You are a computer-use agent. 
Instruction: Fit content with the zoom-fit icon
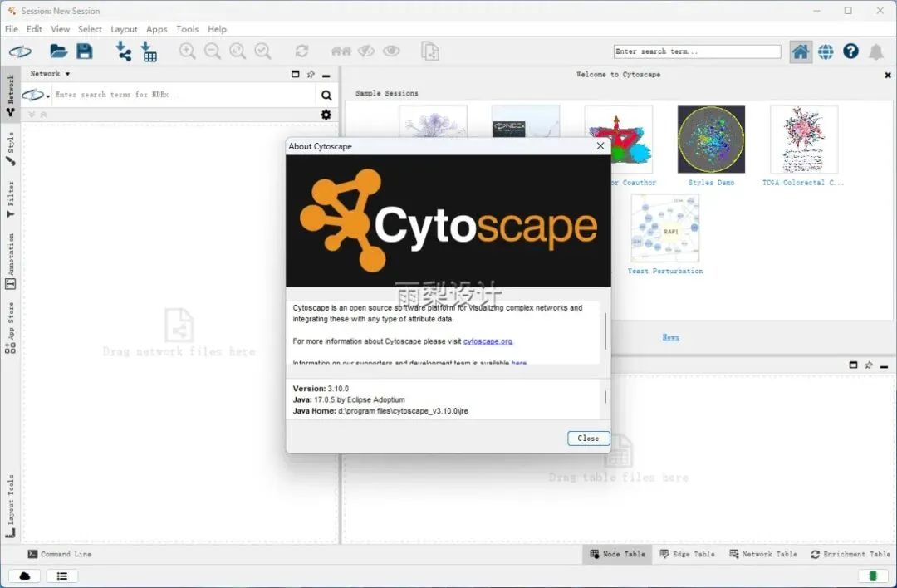tap(238, 51)
